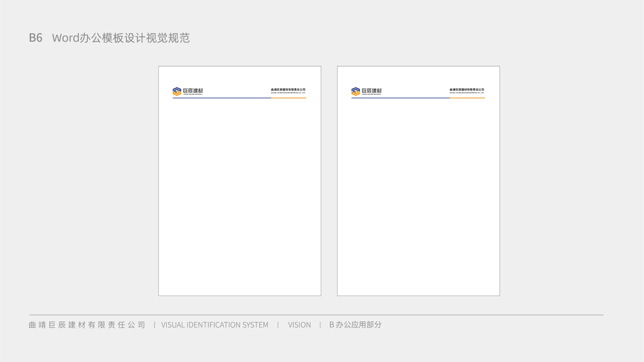Select the left letterhead page thumbnail
This screenshot has height=362, width=644.
coord(239,181)
